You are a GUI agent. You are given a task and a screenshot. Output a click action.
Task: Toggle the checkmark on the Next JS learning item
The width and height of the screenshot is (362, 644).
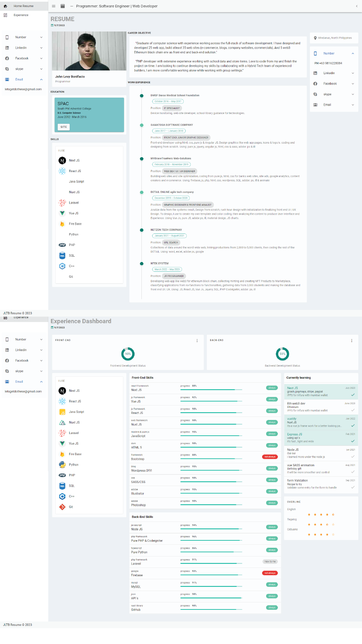pyautogui.click(x=353, y=395)
